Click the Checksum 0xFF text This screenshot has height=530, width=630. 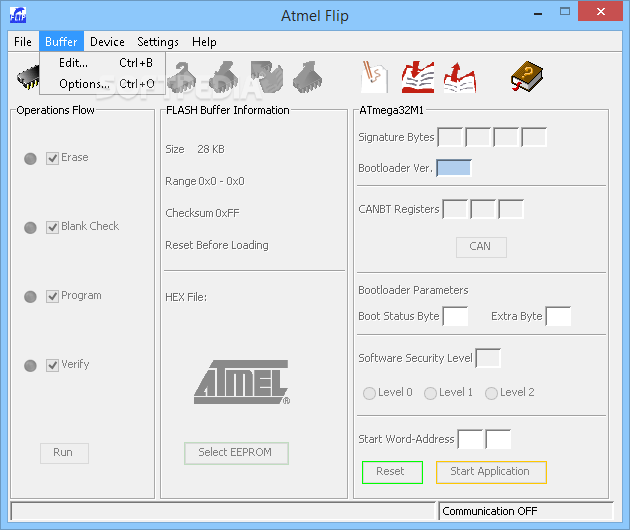[202, 213]
